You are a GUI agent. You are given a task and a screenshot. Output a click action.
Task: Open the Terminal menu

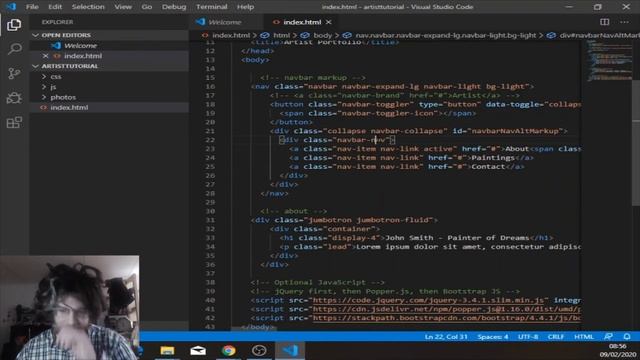point(211,7)
